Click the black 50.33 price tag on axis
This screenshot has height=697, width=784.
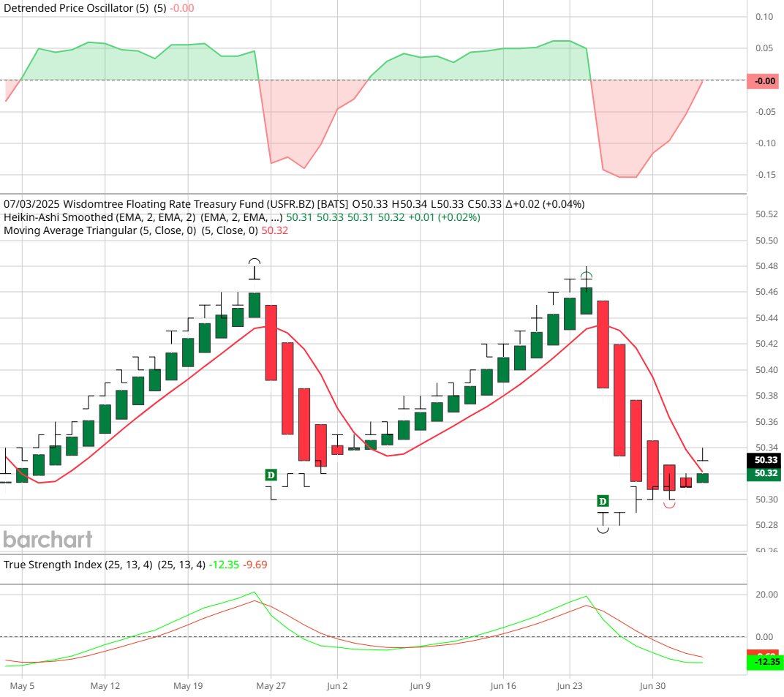764,459
